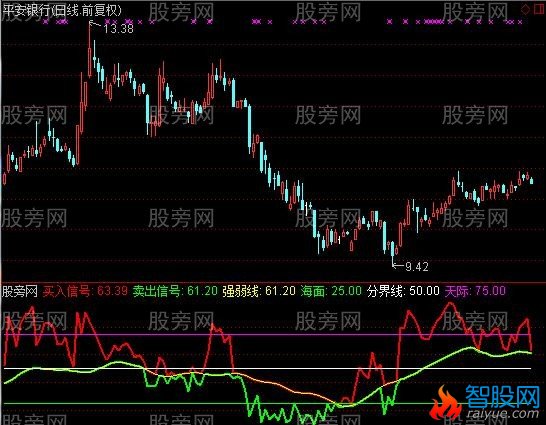Select the 天际: 75.00 indicator value
546x425 pixels.
(475, 291)
